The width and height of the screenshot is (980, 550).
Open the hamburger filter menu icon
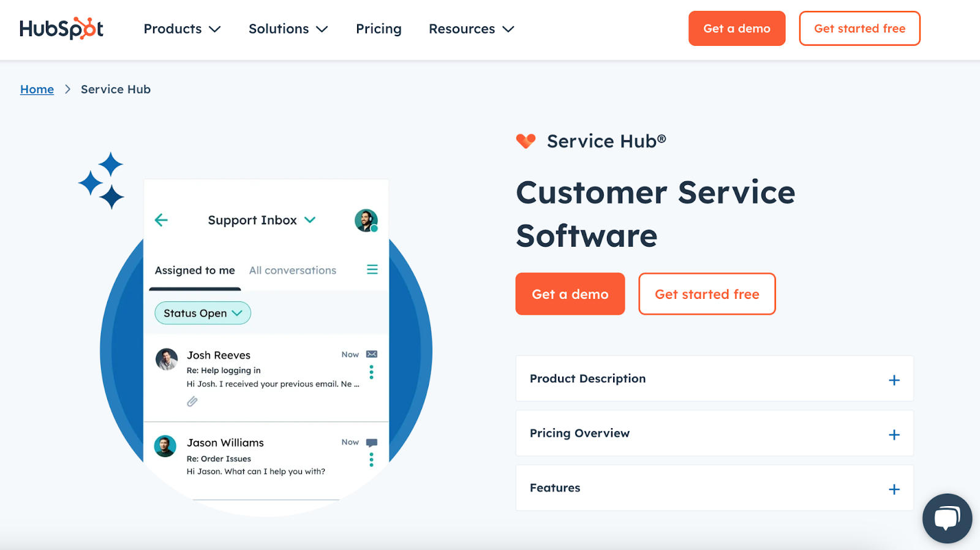pos(372,269)
